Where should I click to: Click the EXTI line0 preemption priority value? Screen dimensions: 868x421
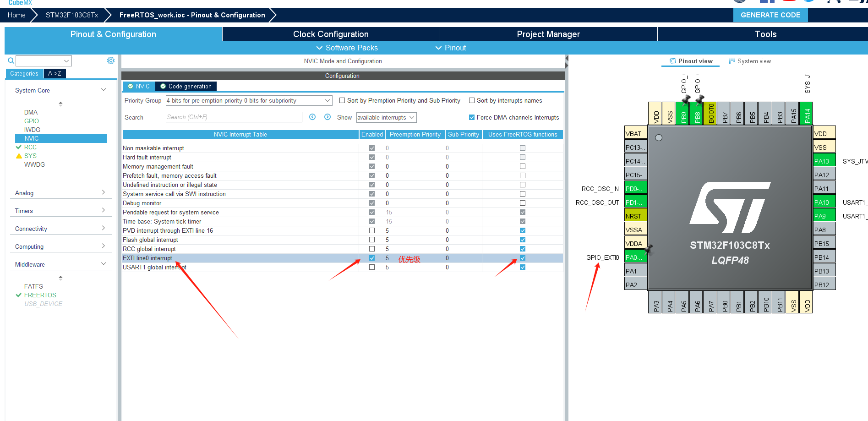pos(387,258)
